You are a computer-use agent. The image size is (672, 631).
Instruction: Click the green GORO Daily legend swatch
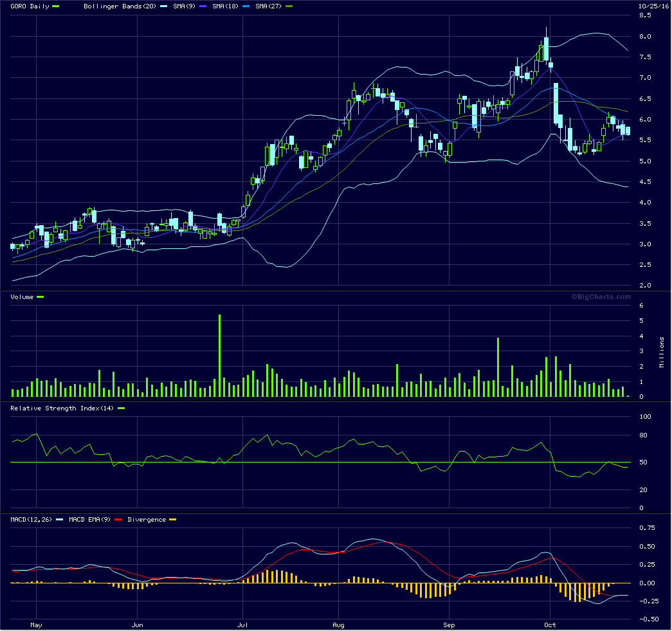click(55, 6)
